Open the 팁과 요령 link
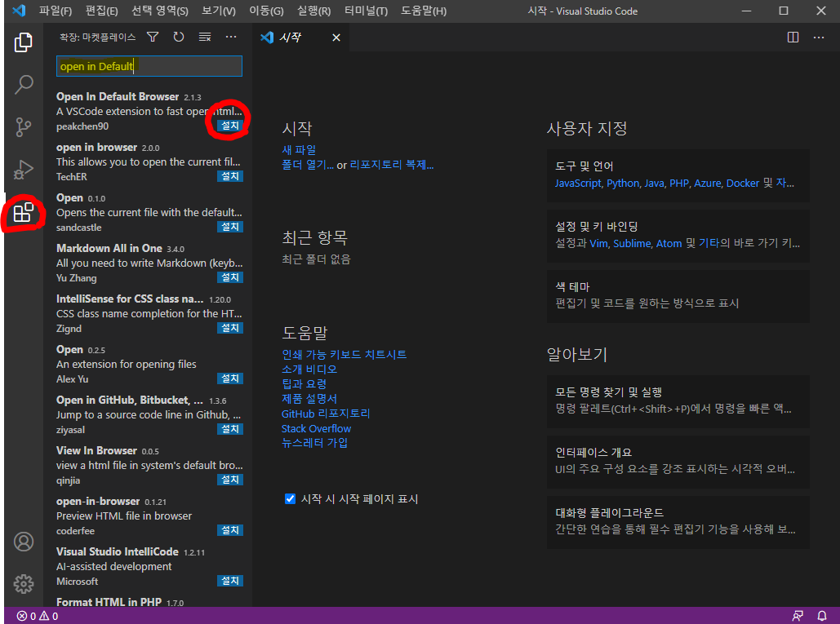The image size is (840, 624). coord(304,383)
